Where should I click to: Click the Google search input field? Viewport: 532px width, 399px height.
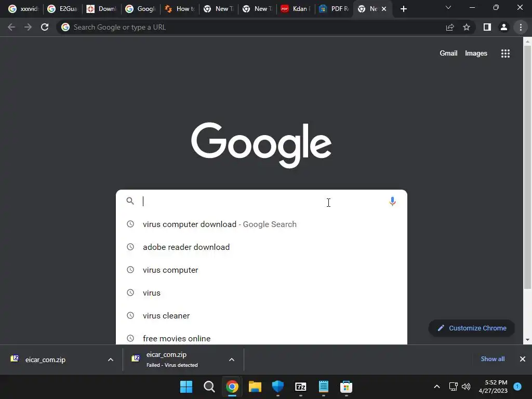tap(261, 201)
